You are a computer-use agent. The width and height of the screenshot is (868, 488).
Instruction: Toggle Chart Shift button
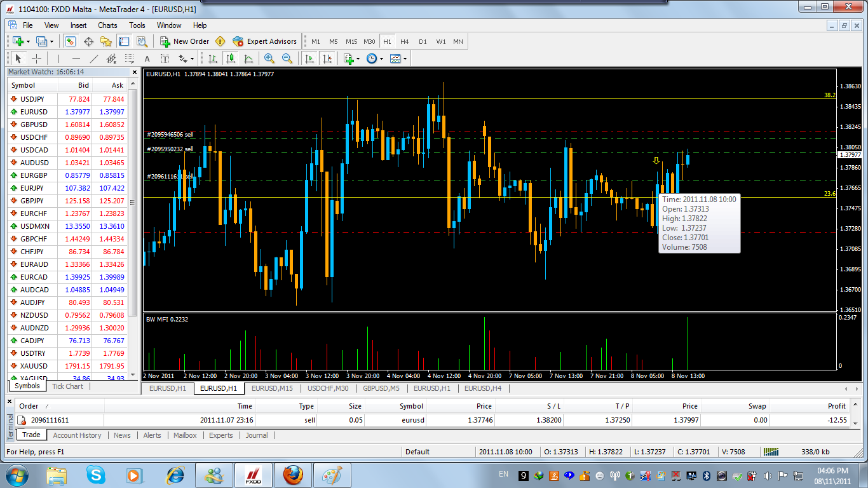pyautogui.click(x=327, y=58)
